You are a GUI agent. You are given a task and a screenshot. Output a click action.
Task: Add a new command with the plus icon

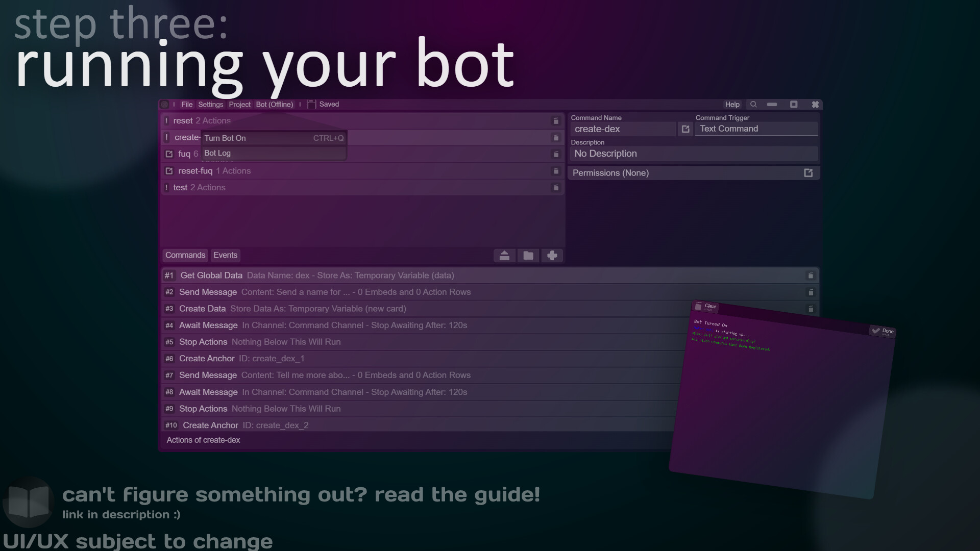point(552,256)
